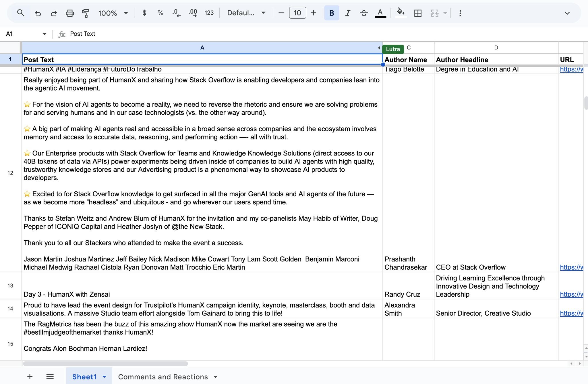Increase font size with plus button
Screen dimensions: 588x384
click(x=314, y=13)
